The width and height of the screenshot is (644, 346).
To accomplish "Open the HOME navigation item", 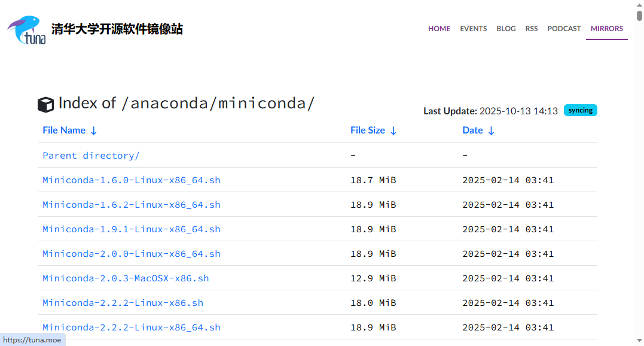I will [x=439, y=29].
